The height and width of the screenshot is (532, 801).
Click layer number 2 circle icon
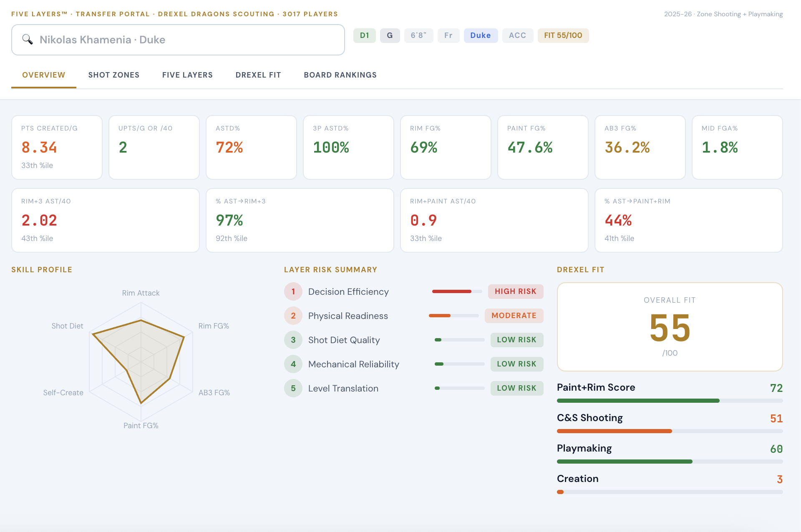coord(293,316)
